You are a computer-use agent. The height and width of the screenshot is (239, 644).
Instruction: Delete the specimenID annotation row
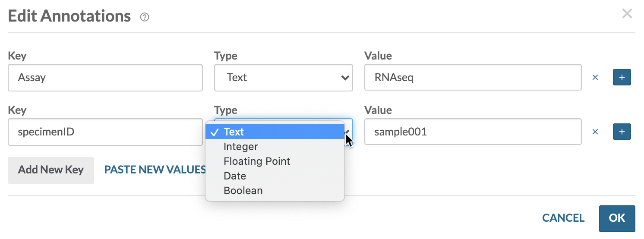(x=595, y=132)
